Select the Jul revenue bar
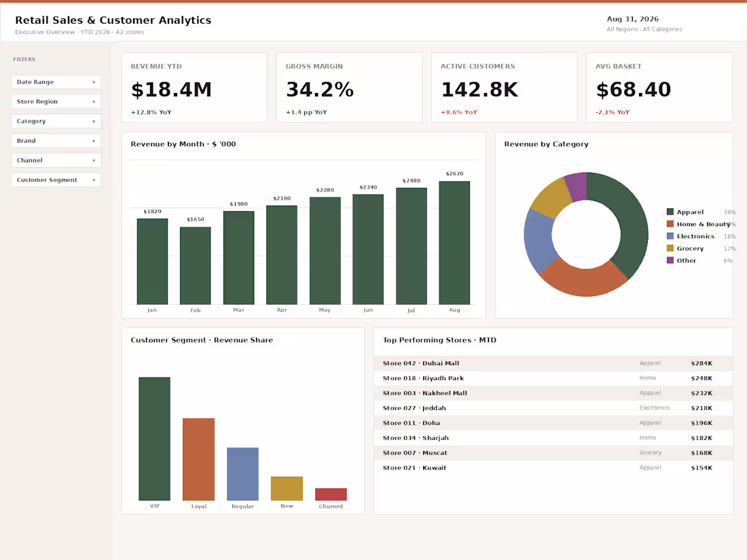 [x=411, y=246]
